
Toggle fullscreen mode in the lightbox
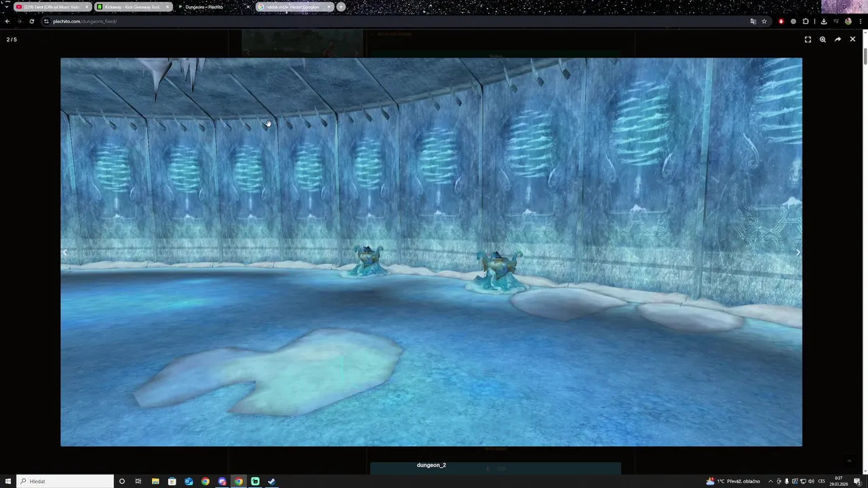[808, 39]
